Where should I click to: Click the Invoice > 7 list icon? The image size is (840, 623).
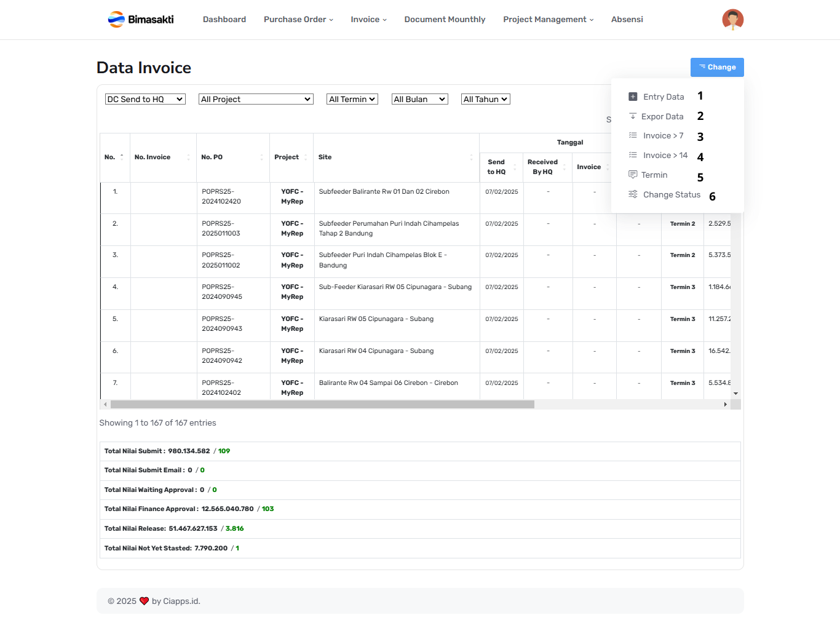pyautogui.click(x=633, y=135)
